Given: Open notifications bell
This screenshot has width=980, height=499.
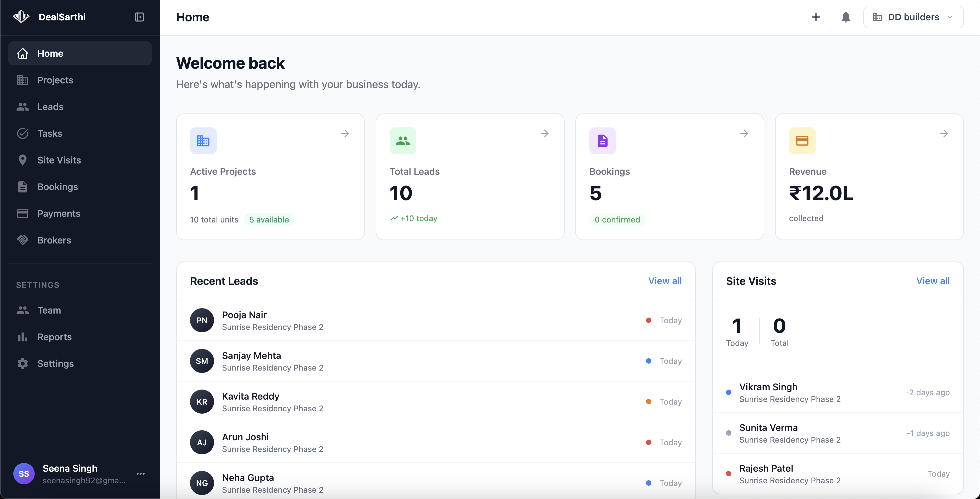Looking at the screenshot, I should coord(845,17).
